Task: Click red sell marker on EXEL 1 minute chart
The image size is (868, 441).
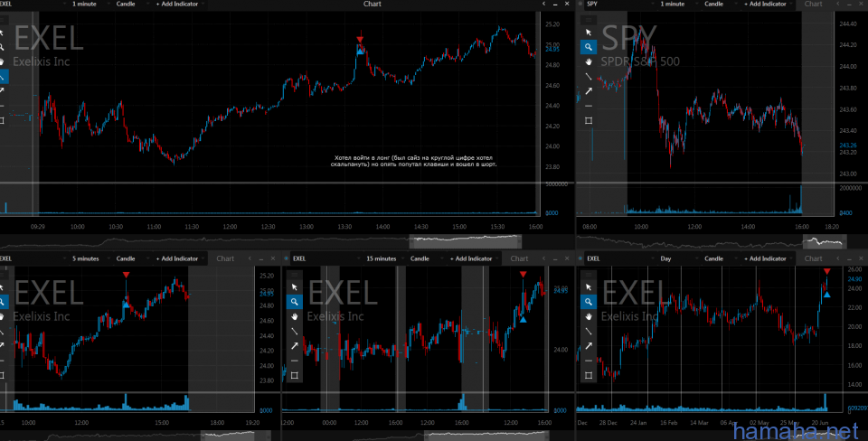Action: [x=360, y=39]
